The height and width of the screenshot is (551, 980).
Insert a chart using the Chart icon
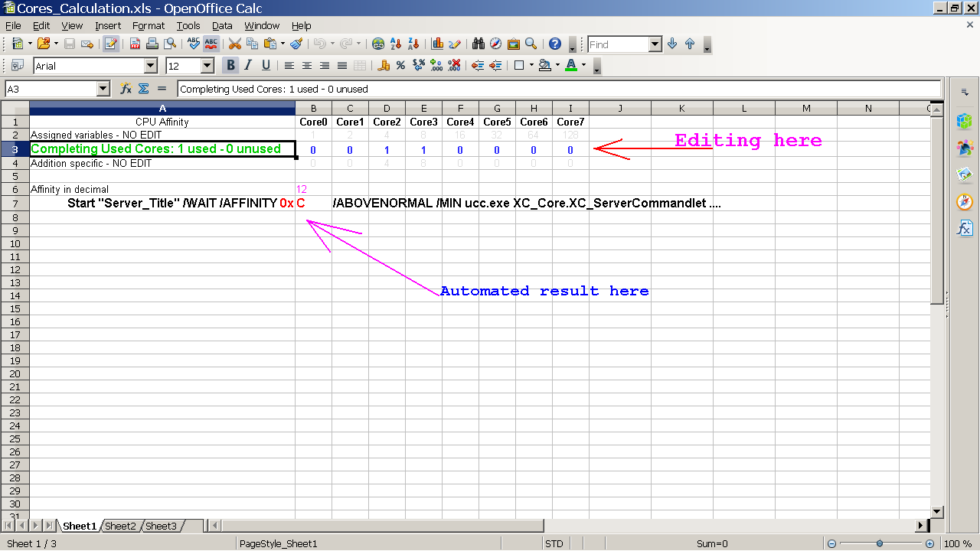438,44
